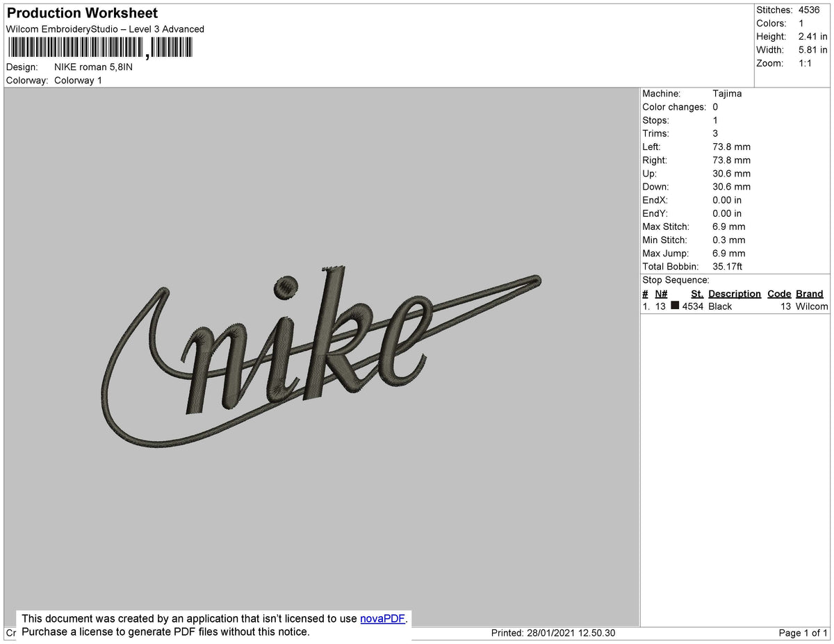Select the Max Stitch value 6.9 mm
The width and height of the screenshot is (834, 644).
(728, 226)
